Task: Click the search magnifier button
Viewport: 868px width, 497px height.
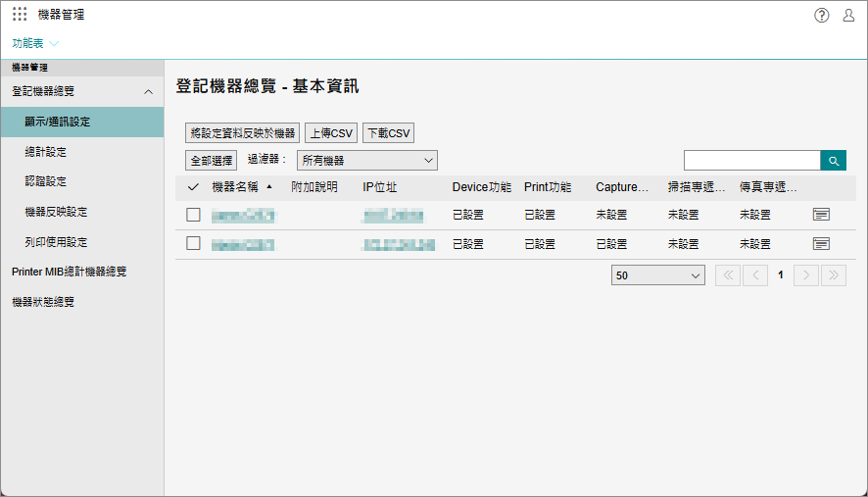Action: (833, 161)
